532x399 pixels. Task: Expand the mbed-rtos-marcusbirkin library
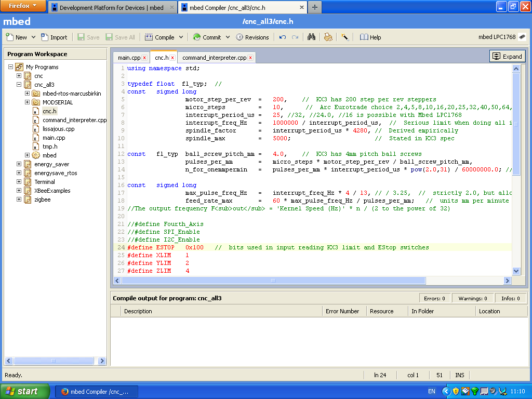click(27, 94)
